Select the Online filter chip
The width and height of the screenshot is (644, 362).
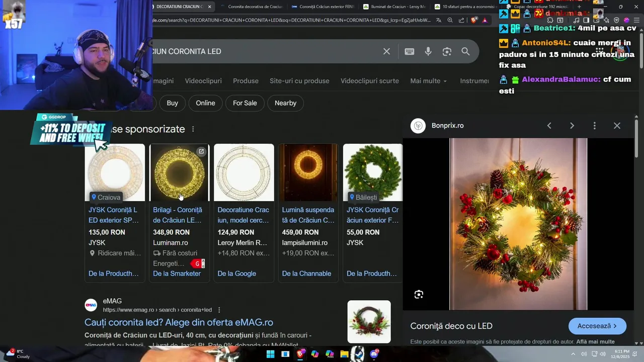[x=205, y=103]
